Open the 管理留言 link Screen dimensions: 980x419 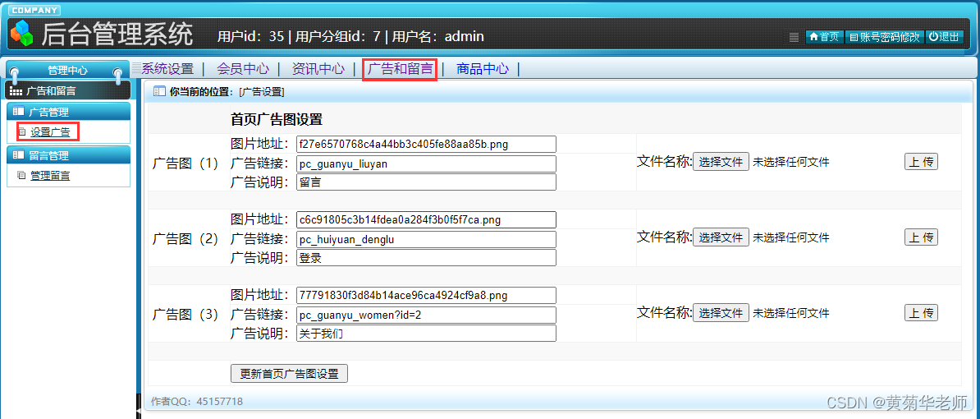[x=50, y=176]
